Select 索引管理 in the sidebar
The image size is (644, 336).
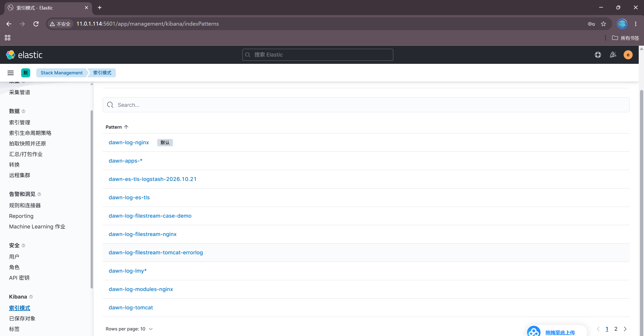[20, 123]
